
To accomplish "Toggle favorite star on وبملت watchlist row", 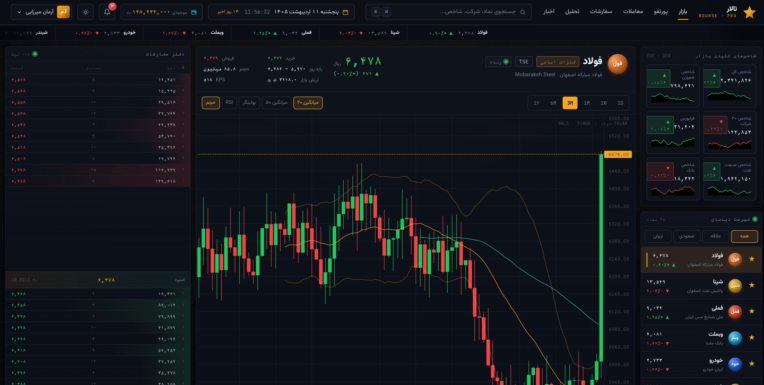I will point(751,338).
